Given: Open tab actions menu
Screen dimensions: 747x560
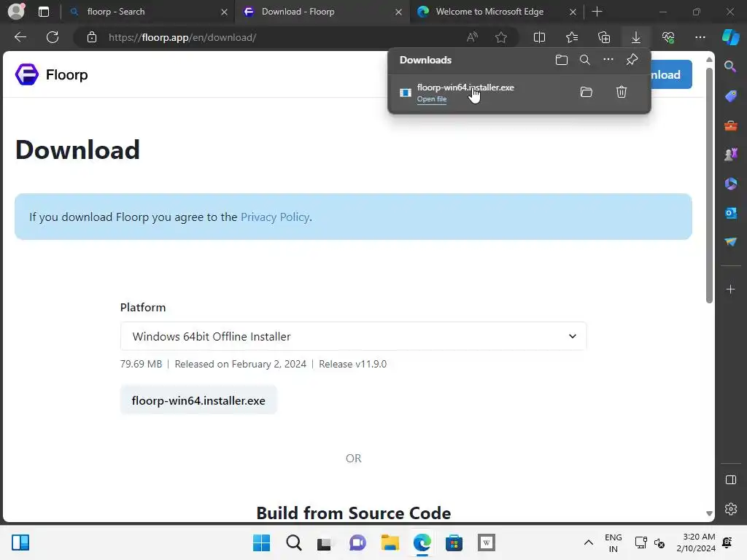Looking at the screenshot, I should pos(43,12).
